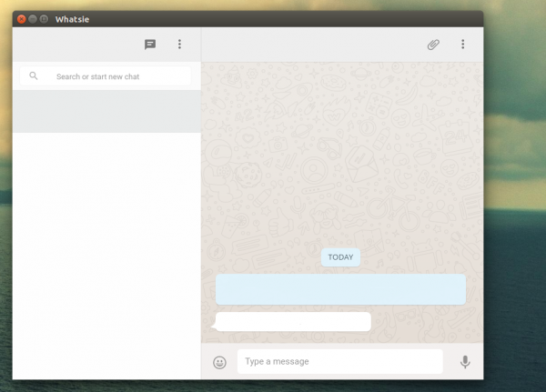Click the blue outgoing message bubble
546x392 pixels.
click(340, 289)
